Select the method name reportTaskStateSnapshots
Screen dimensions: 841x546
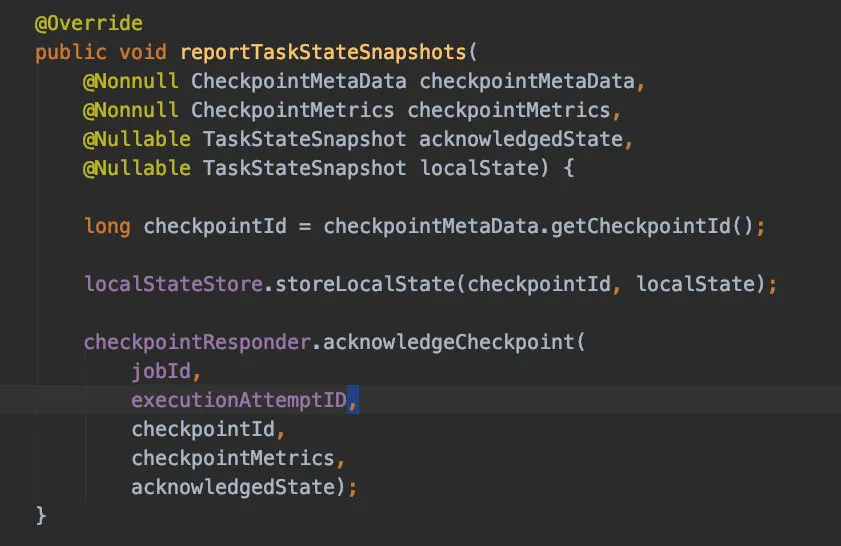[x=323, y=53]
